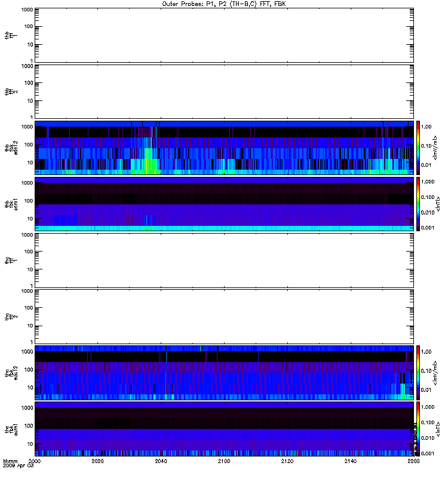Click the <|mV/m|> unit label beside thb edc12 color bar
Screen dimensions: 448x478
435,148
